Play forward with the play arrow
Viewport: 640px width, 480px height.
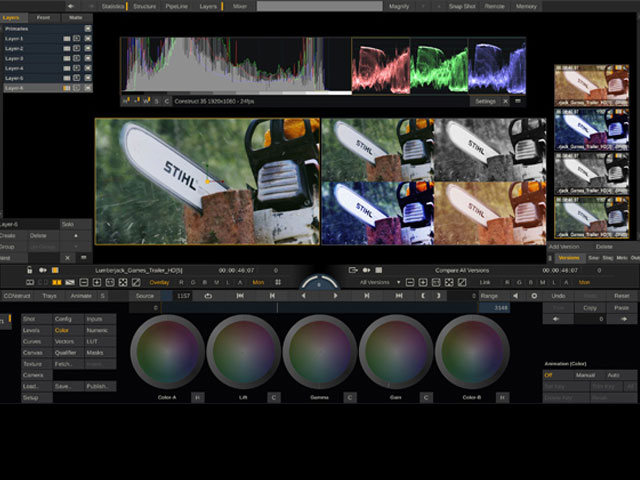pos(335,296)
